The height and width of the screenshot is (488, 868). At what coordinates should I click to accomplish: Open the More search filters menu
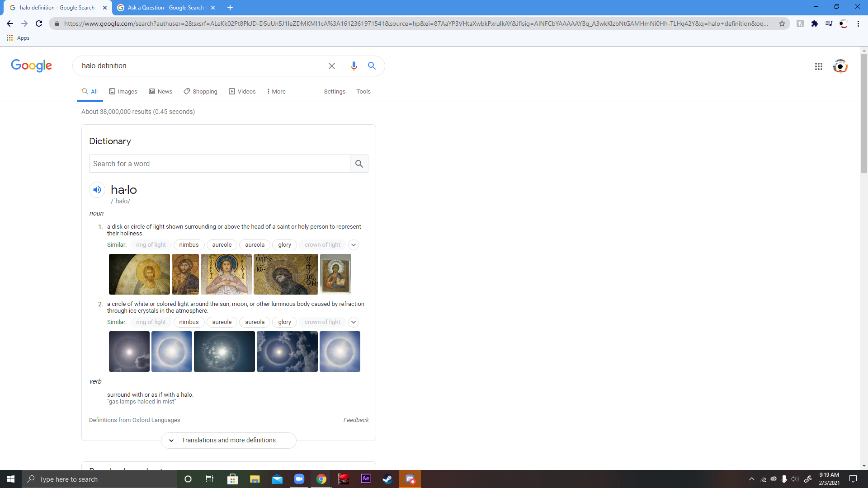pyautogui.click(x=276, y=91)
